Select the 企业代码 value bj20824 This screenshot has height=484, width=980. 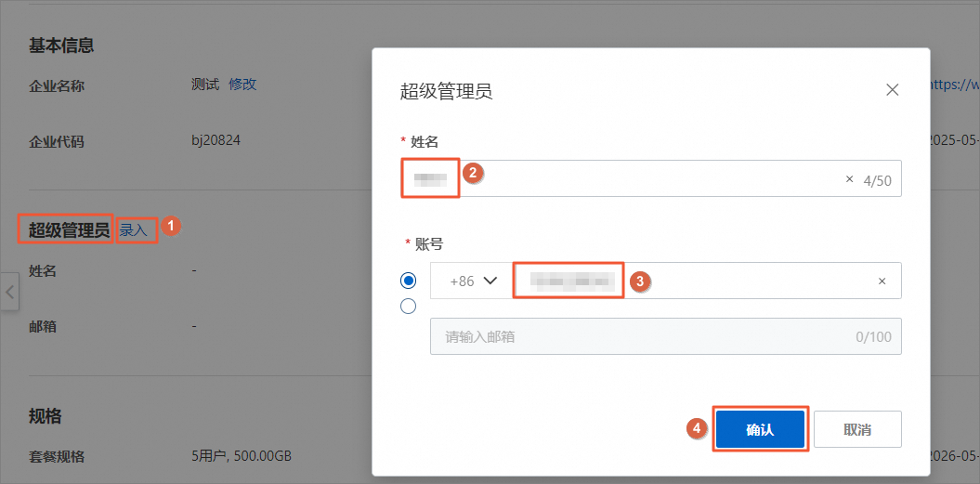point(216,140)
